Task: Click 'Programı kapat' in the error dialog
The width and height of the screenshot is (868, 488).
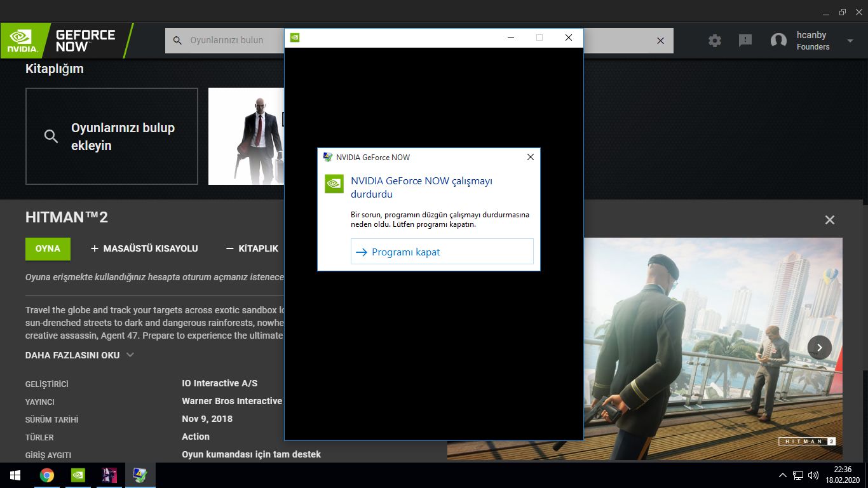Action: click(442, 252)
